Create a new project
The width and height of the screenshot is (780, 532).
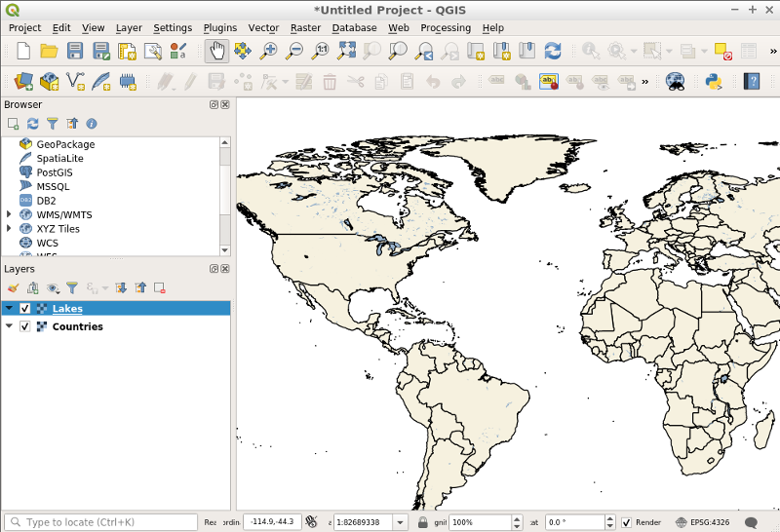tap(23, 51)
